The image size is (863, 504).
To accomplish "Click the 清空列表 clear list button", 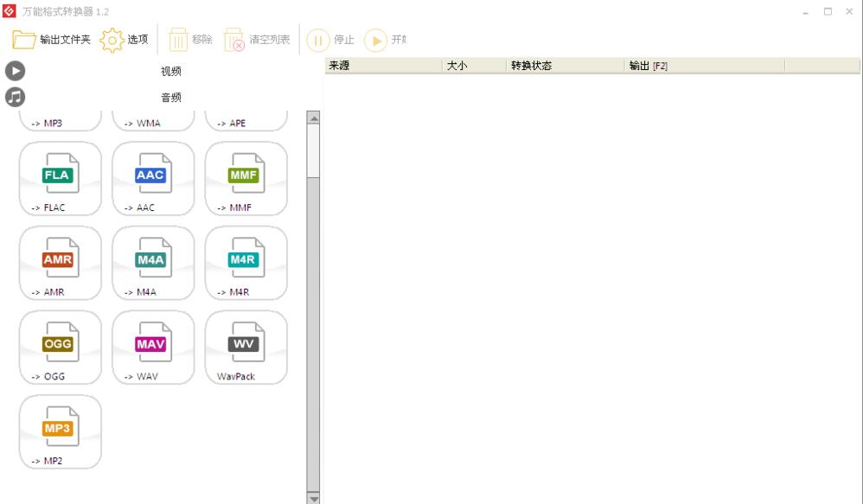I will coord(257,40).
